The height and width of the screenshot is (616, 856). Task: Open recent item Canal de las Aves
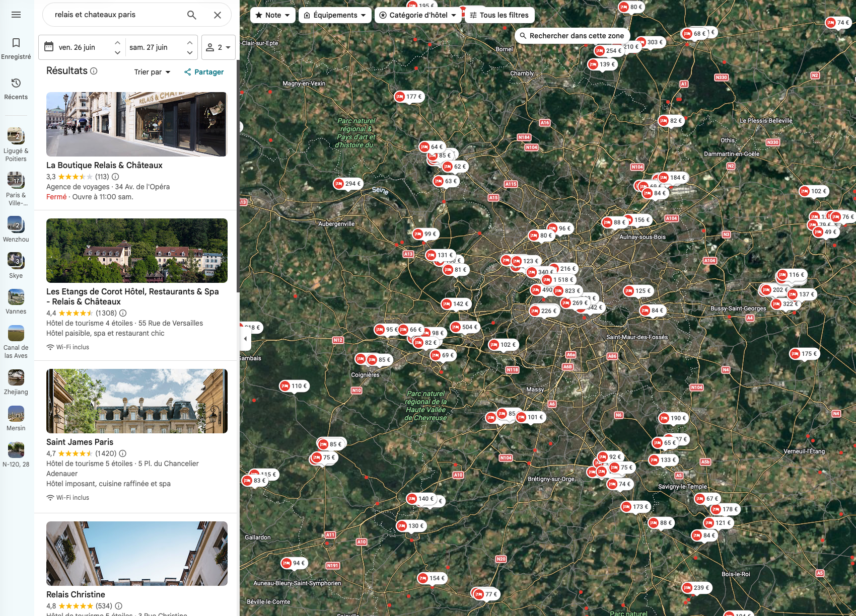[x=16, y=342]
